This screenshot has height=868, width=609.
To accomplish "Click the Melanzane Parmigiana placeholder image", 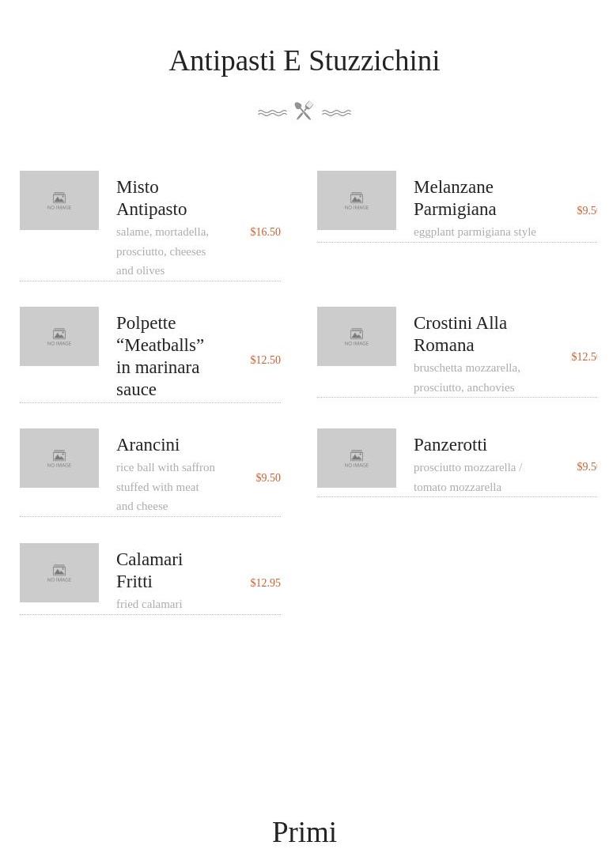I will point(357,200).
